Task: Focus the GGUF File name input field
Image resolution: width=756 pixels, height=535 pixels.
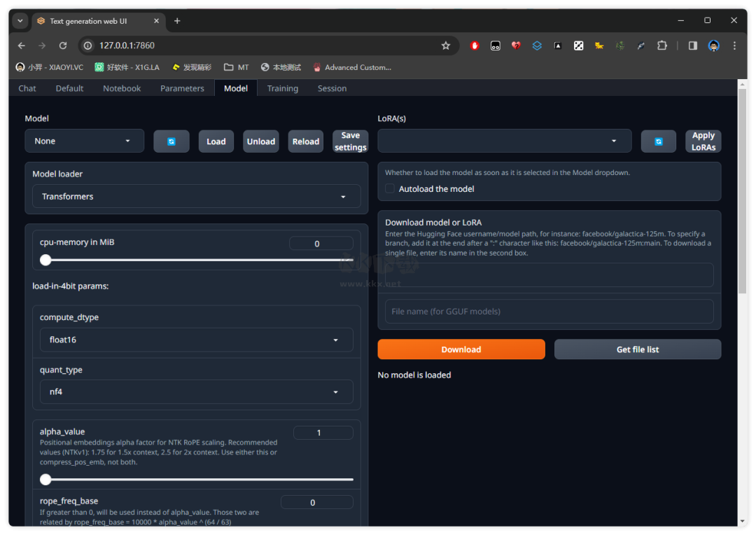Action: (549, 312)
